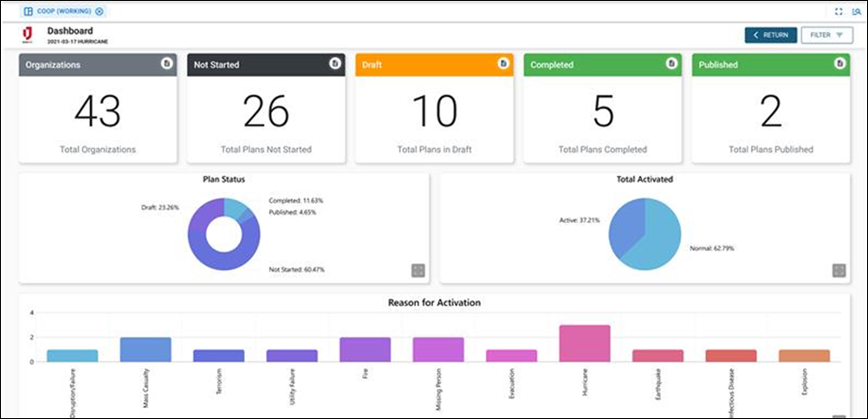Select the Mass Casualty bar in chart
Screen dimensions: 868x419
(146, 350)
